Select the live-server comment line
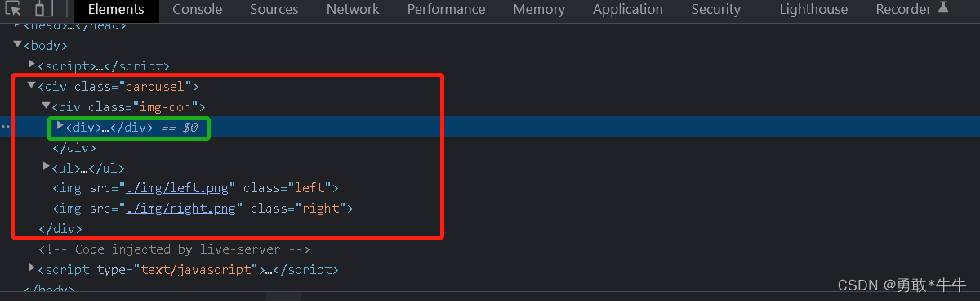This screenshot has width=980, height=301. coord(174,249)
